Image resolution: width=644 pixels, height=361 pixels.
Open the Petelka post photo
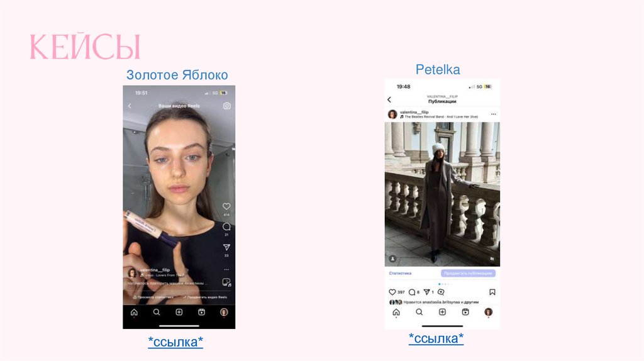[442, 194]
